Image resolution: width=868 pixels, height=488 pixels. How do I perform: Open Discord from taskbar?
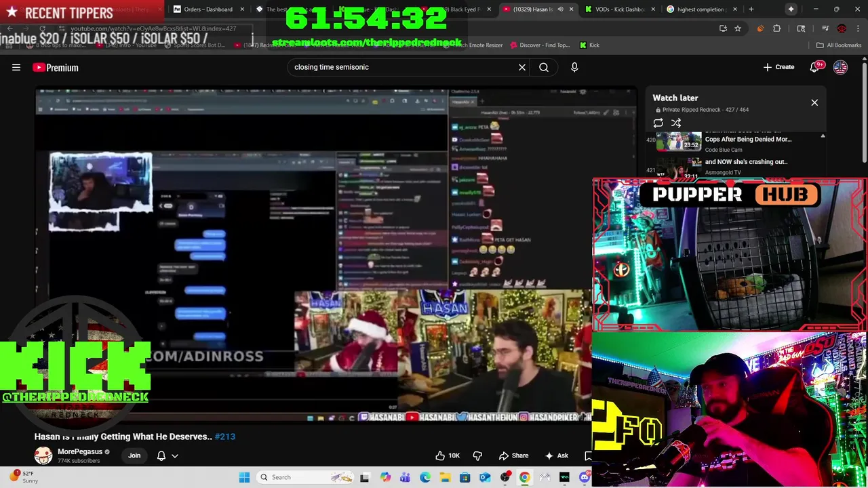(x=585, y=477)
